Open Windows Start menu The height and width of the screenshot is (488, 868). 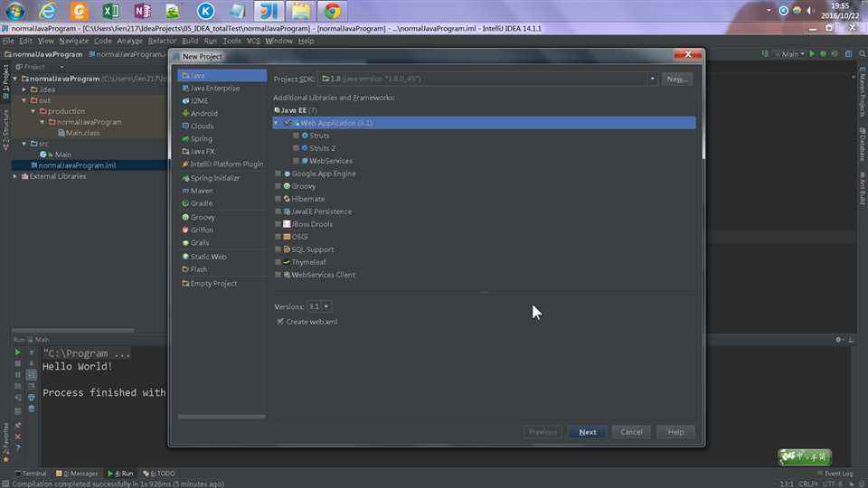click(x=15, y=11)
